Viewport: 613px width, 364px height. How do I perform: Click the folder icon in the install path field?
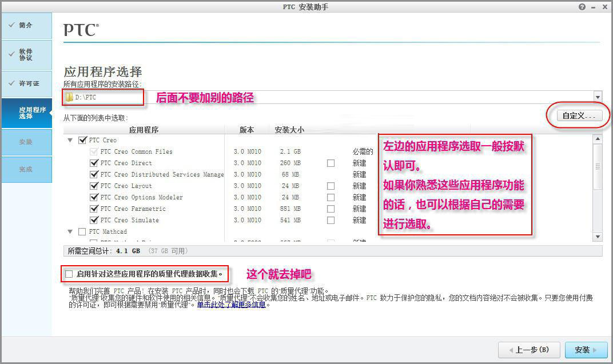point(68,97)
